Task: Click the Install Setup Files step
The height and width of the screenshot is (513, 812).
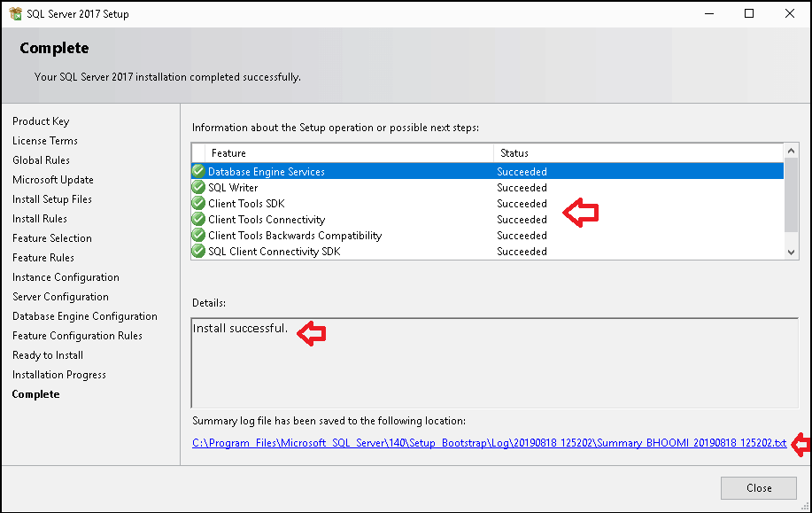Action: click(x=51, y=199)
